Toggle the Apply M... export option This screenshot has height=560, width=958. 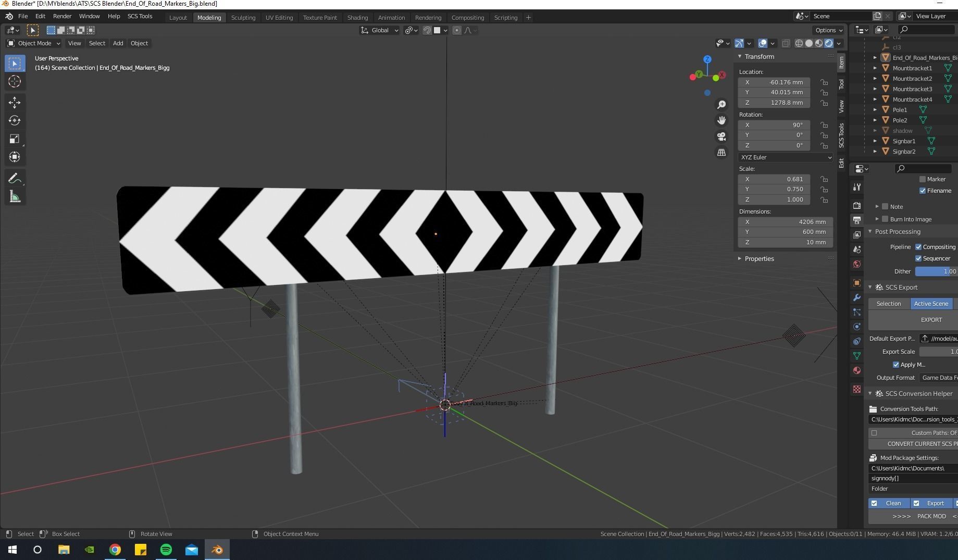tap(897, 364)
